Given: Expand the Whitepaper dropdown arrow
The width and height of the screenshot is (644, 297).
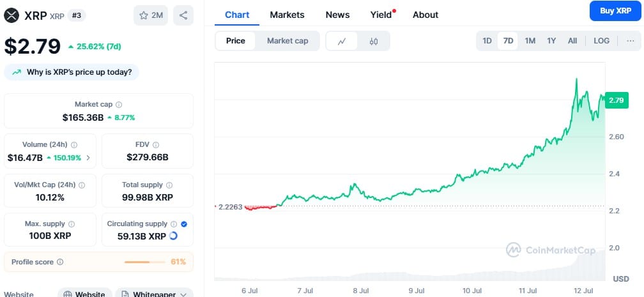Looking at the screenshot, I should coord(183,294).
